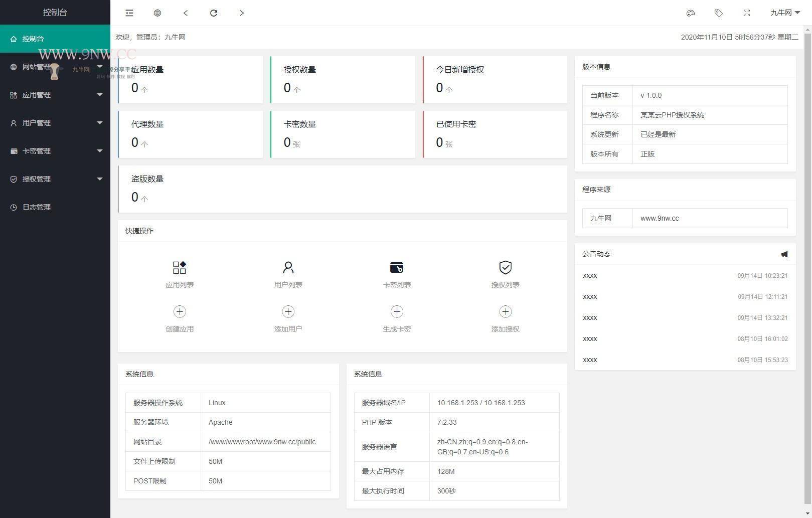
Task: Open announcement dated 09月14日 10:23:21
Action: click(685, 275)
